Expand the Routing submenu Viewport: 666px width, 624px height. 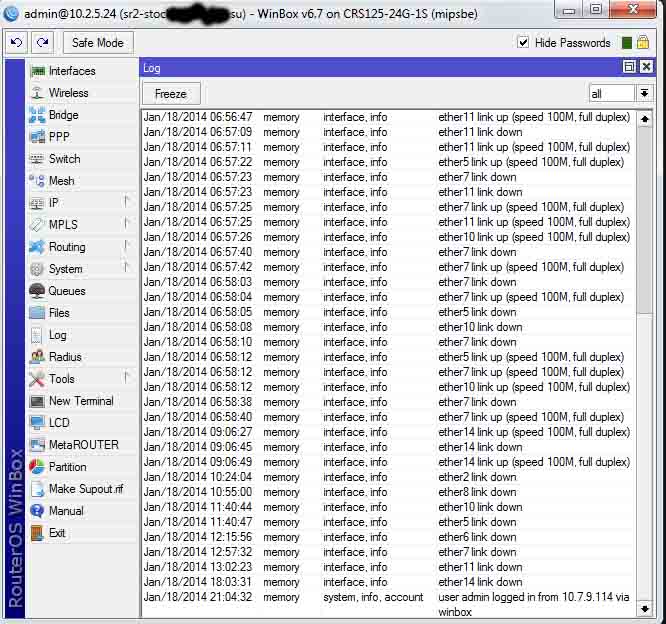coord(126,247)
